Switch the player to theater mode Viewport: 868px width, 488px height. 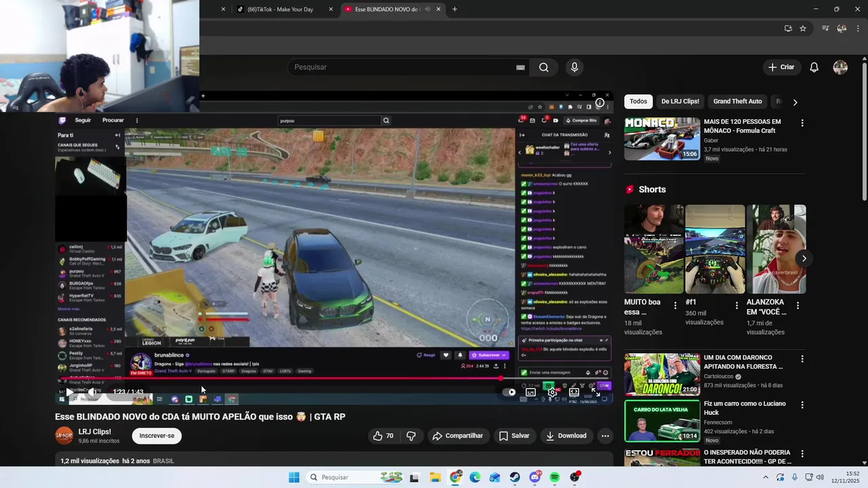click(x=574, y=392)
